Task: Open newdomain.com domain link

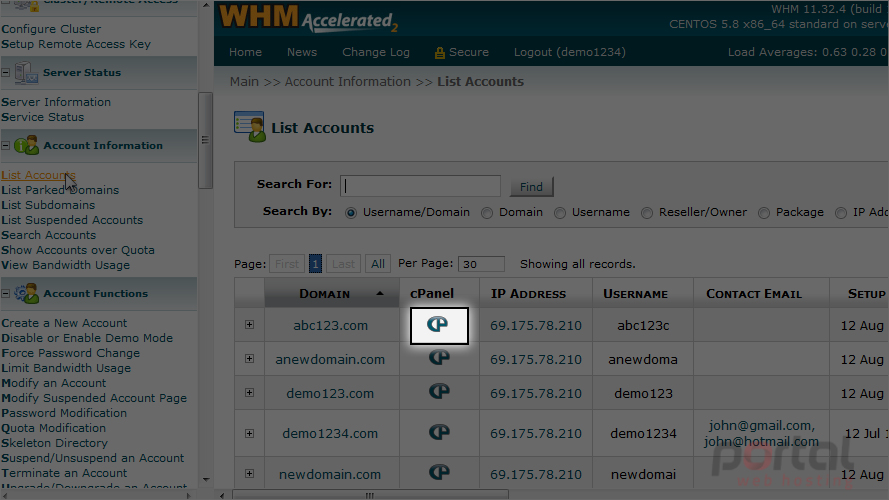Action: coord(330,474)
